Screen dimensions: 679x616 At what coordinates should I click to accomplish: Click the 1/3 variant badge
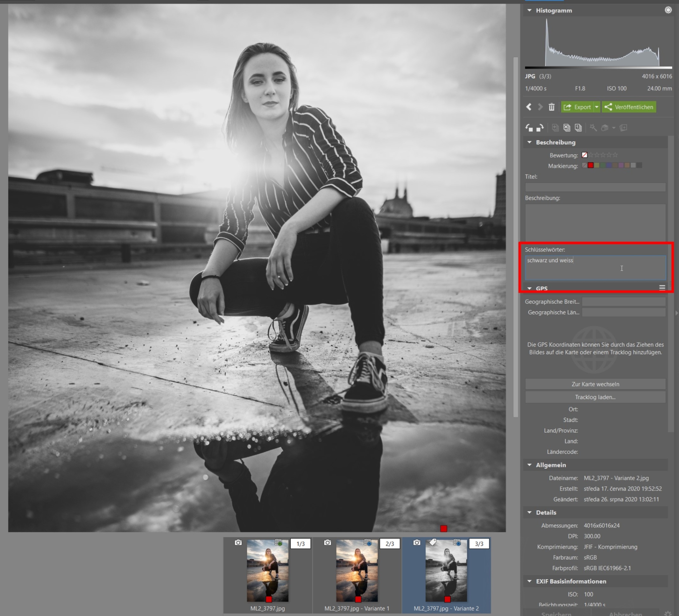[x=300, y=544]
